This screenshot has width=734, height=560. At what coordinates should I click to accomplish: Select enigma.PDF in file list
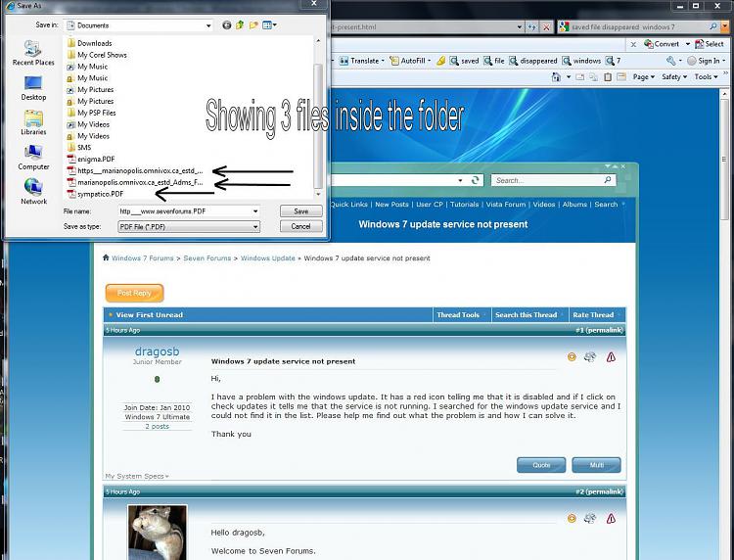pyautogui.click(x=91, y=160)
